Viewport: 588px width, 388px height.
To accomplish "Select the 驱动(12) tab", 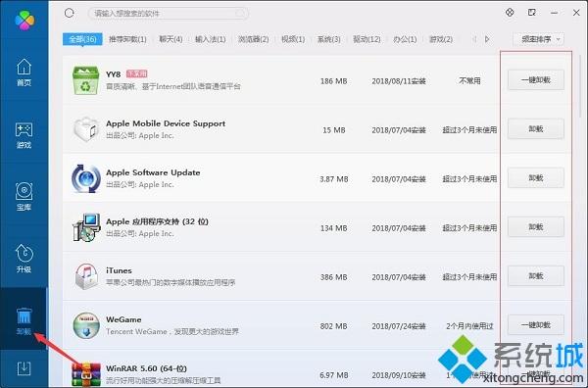I will click(367, 39).
